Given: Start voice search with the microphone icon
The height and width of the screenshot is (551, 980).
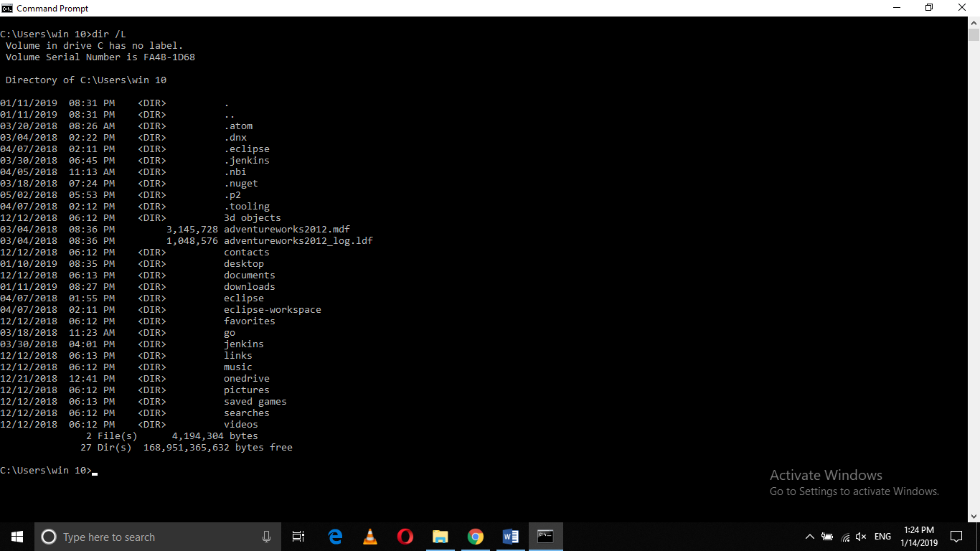Looking at the screenshot, I should point(266,537).
